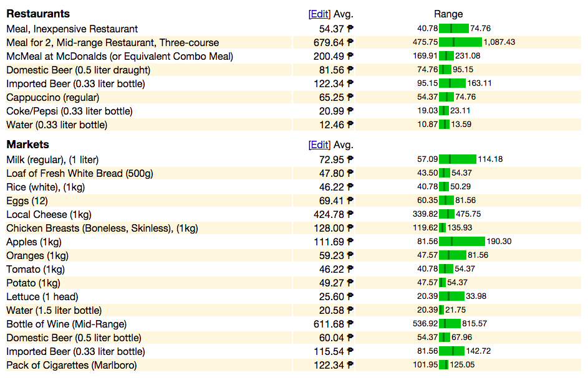Select the Local Cheese (1kg) row
The width and height of the screenshot is (588, 378).
click(293, 214)
